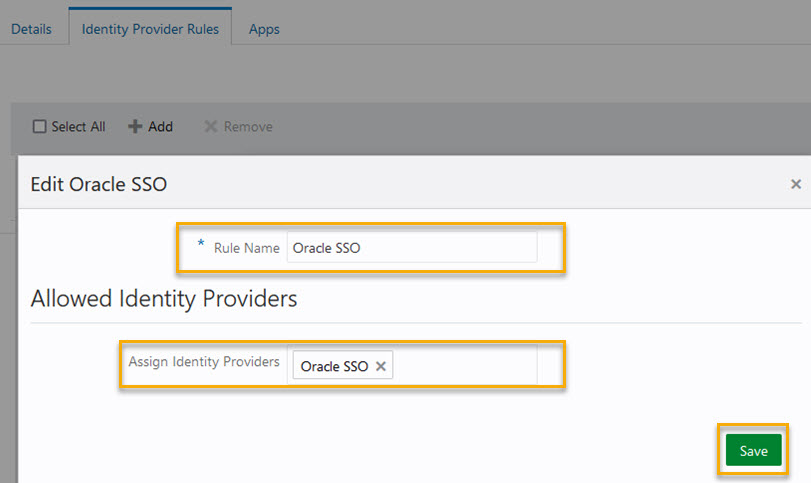Switch to Identity Provider Rules tab
811x483 pixels.
pos(150,29)
